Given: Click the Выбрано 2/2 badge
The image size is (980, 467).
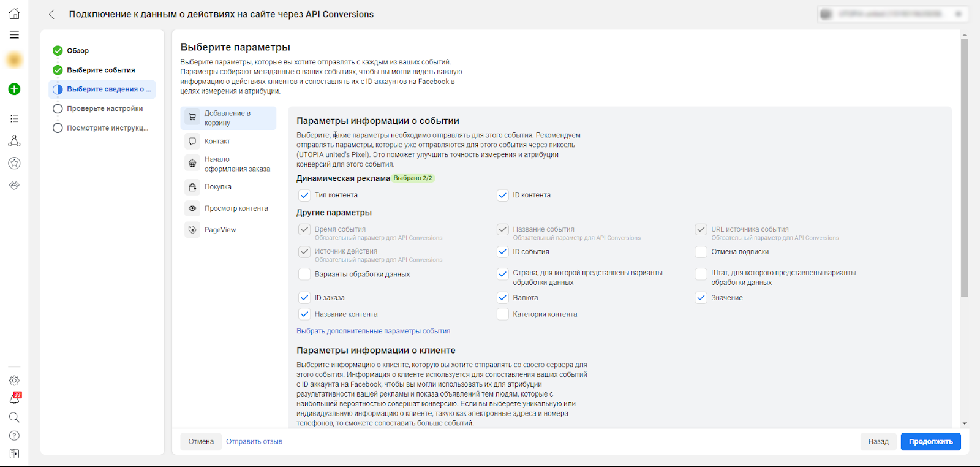Looking at the screenshot, I should click(x=413, y=178).
